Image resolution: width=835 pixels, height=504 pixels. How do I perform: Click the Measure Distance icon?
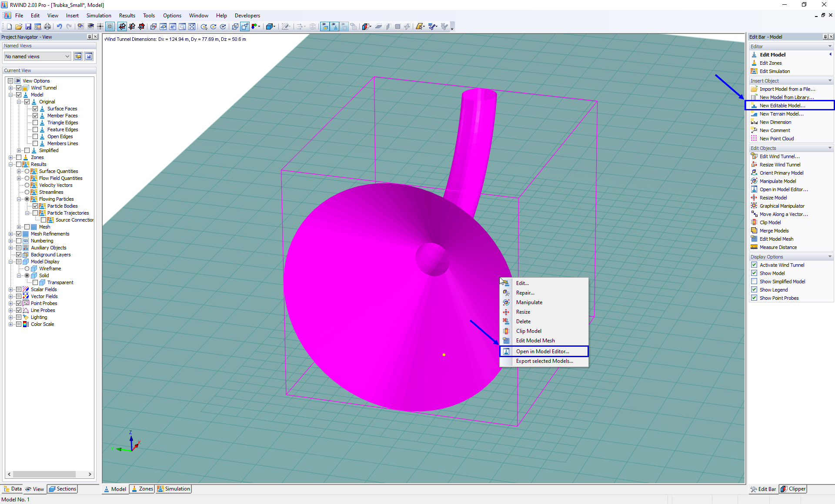755,247
